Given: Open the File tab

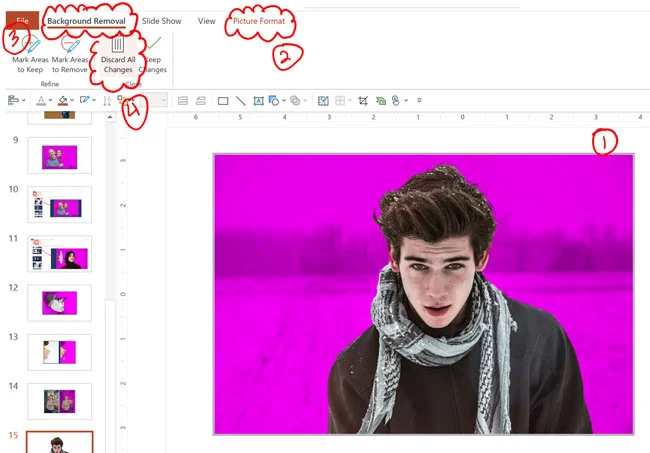Looking at the screenshot, I should pyautogui.click(x=22, y=21).
